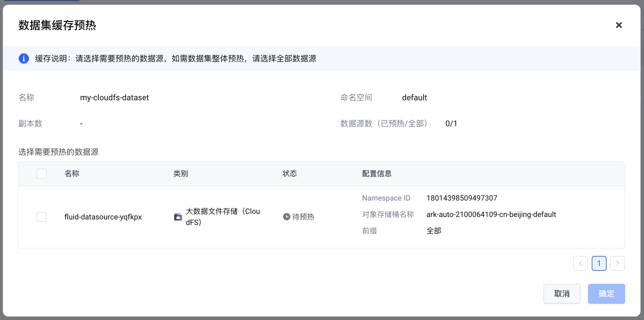Click the 待预热 status label
This screenshot has width=644, height=320.
[303, 217]
